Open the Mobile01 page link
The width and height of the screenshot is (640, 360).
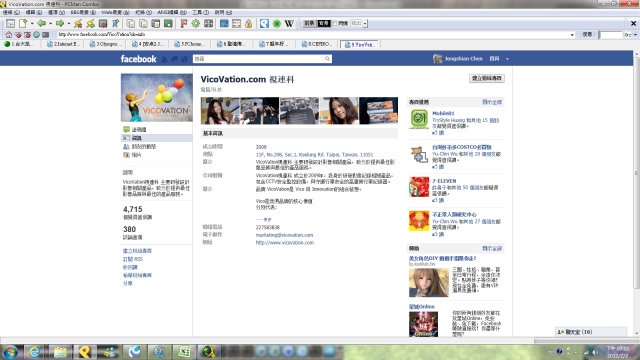(x=443, y=113)
